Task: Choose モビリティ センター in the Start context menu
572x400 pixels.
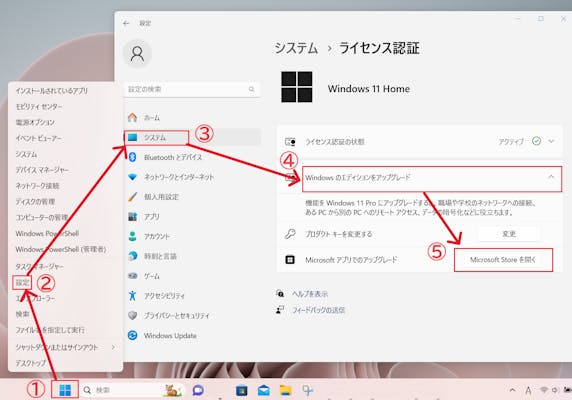Action: [39, 106]
